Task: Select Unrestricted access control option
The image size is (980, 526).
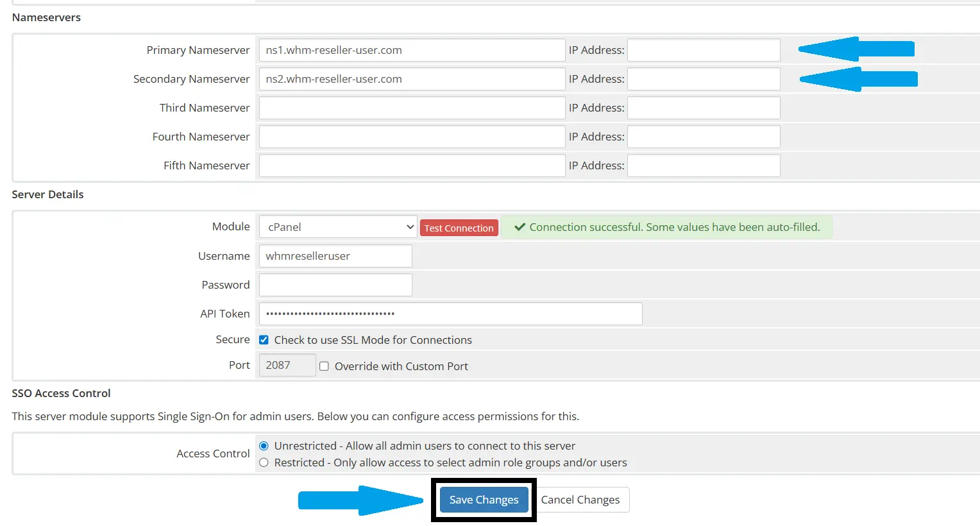Action: coord(264,446)
